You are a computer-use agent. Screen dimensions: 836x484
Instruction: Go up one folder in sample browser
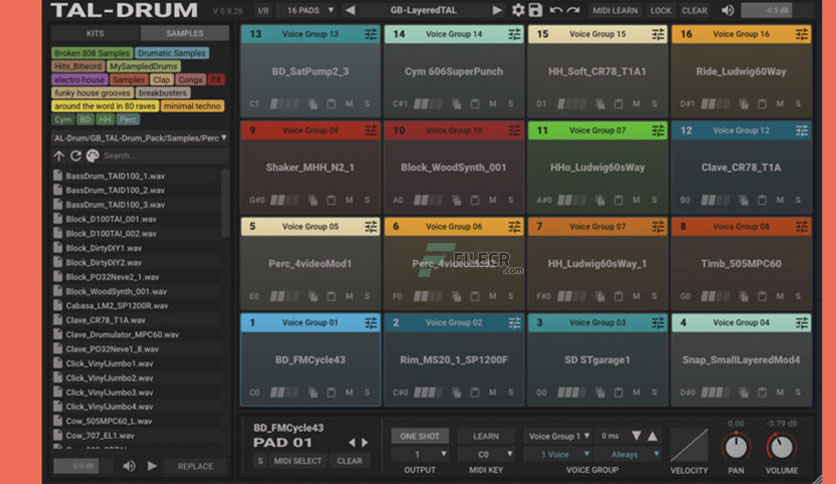[59, 156]
